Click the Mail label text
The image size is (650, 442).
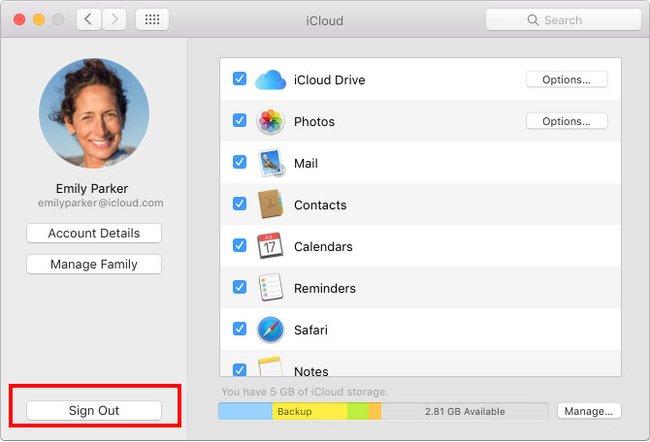tap(306, 163)
